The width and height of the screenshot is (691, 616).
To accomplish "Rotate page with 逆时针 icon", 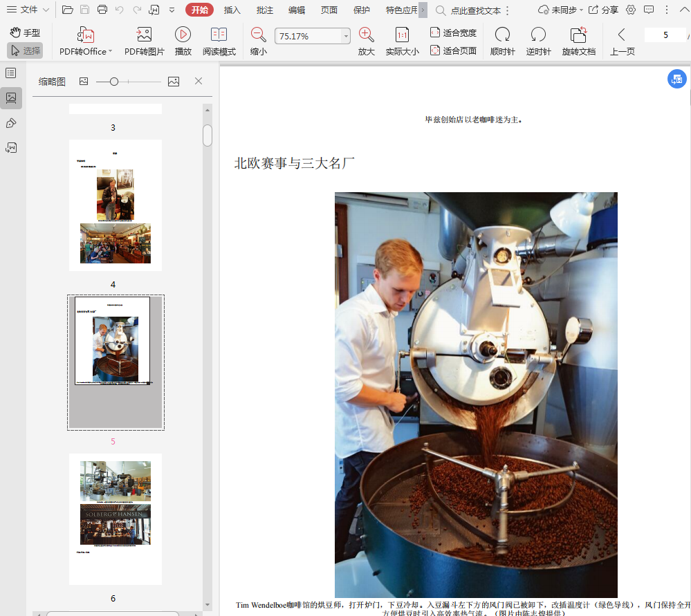I will (x=538, y=35).
